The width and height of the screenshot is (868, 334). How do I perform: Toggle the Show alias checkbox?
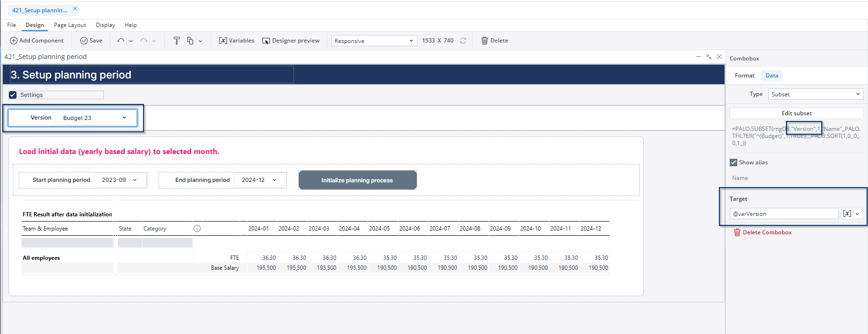733,163
